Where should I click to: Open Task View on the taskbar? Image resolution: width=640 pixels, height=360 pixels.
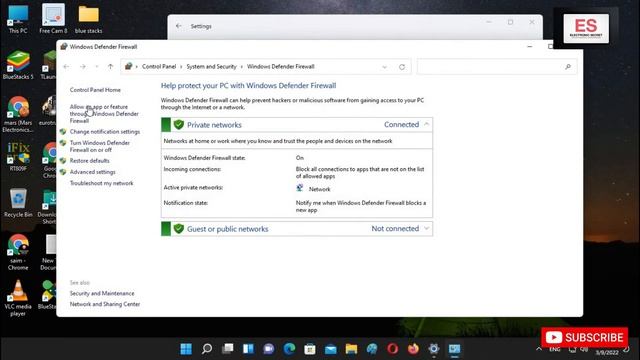point(228,349)
